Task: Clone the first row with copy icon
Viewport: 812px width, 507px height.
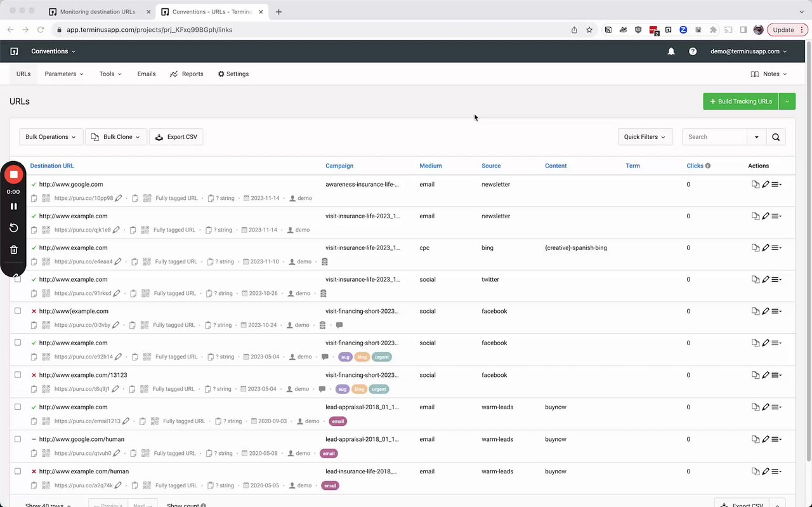Action: [756, 185]
